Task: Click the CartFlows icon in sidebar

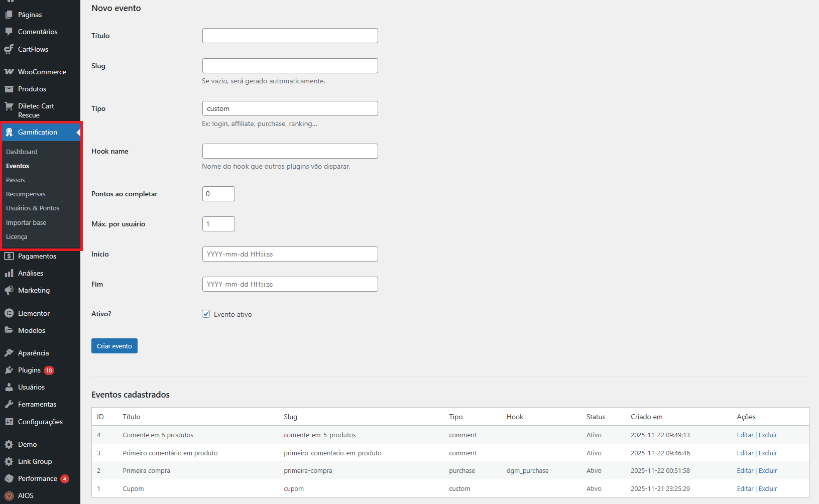Action: (9, 49)
